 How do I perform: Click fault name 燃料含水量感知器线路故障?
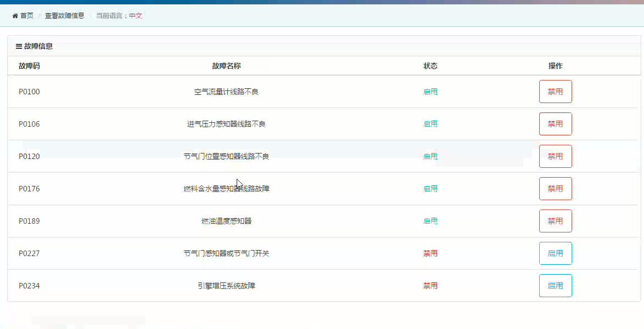tap(226, 189)
